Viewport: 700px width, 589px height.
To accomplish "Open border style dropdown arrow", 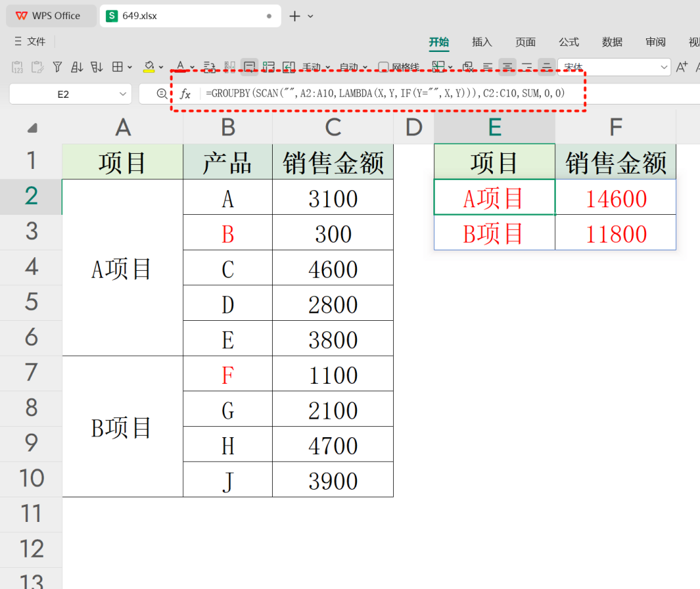I will [x=130, y=68].
